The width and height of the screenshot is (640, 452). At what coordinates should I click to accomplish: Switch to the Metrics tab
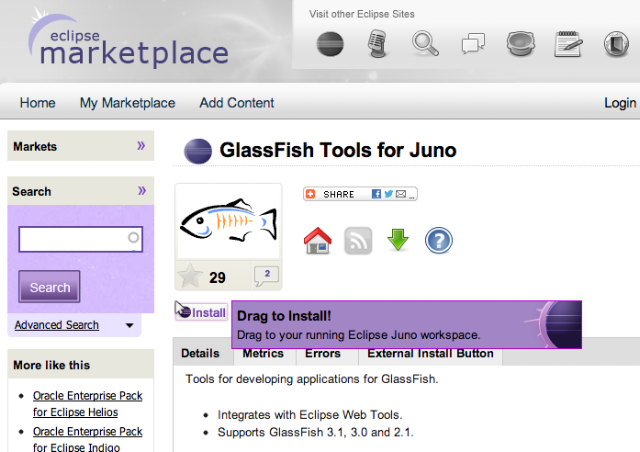point(263,355)
